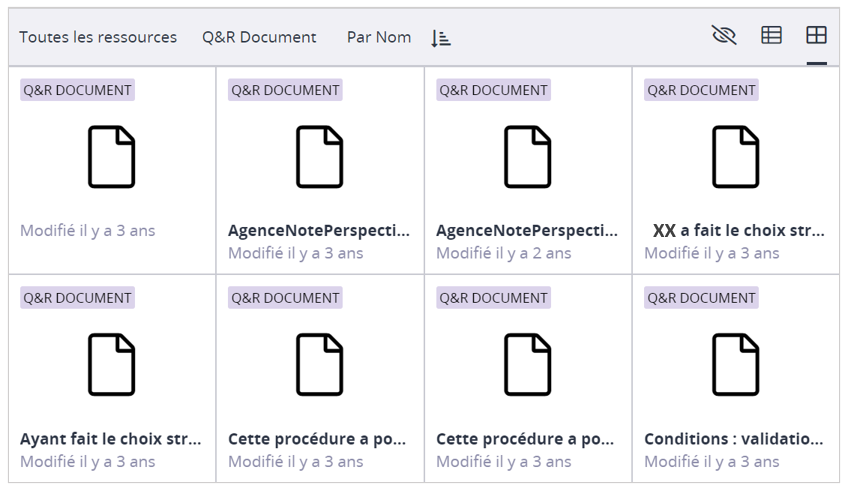Reverse the sort order using sort icon
Image resolution: width=846 pixels, height=489 pixels.
(x=441, y=38)
